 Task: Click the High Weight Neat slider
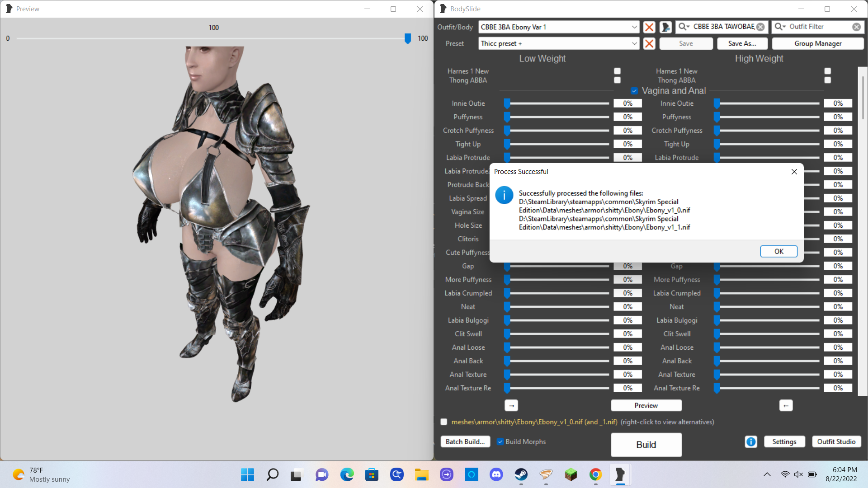click(x=766, y=307)
